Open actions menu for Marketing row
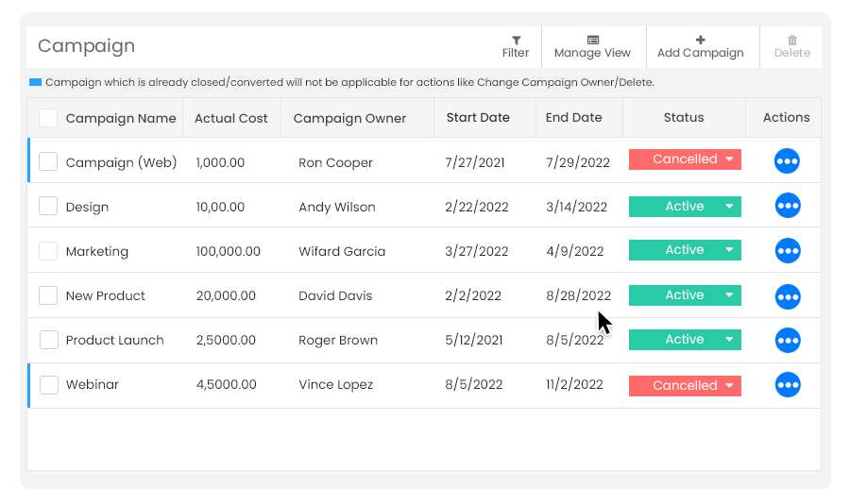The width and height of the screenshot is (850, 504). (787, 250)
